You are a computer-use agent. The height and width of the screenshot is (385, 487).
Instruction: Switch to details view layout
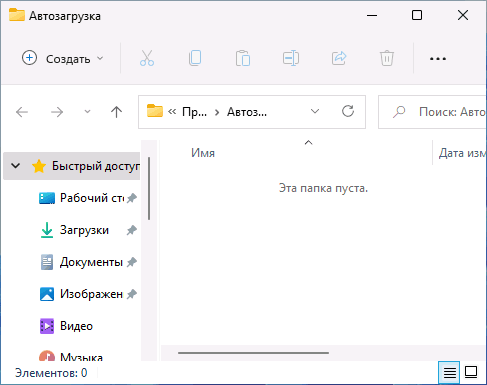[449, 372]
